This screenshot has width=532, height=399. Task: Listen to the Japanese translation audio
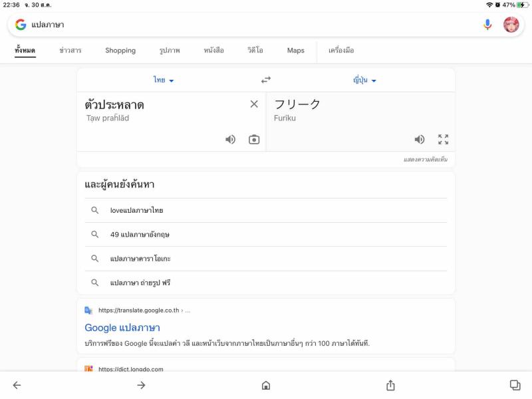[420, 140]
